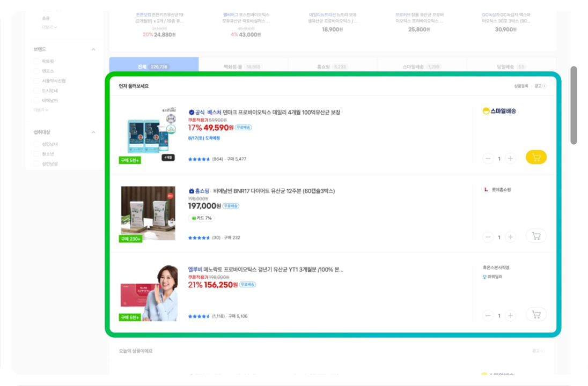588x386 pixels.
Task: Click the 카드 7% card badge
Action: pos(201,218)
